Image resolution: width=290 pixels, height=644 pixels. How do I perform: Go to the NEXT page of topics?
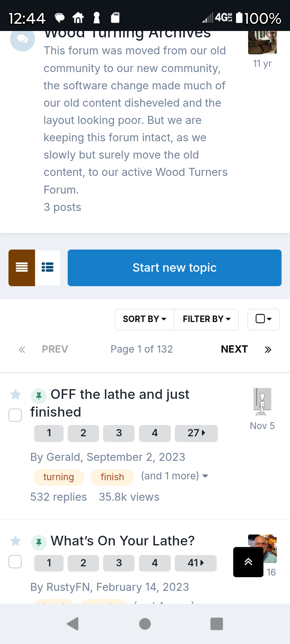click(x=234, y=349)
